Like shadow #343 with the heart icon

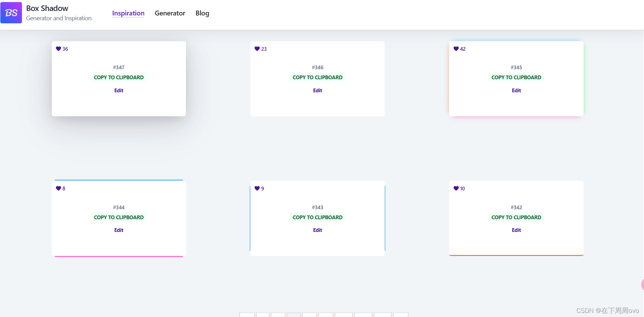[x=257, y=188]
